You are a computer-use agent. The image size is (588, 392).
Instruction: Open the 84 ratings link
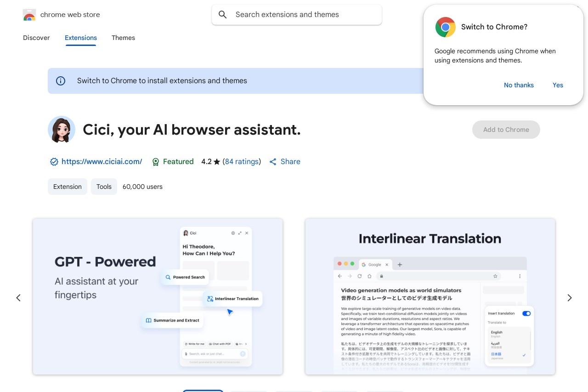242,162
